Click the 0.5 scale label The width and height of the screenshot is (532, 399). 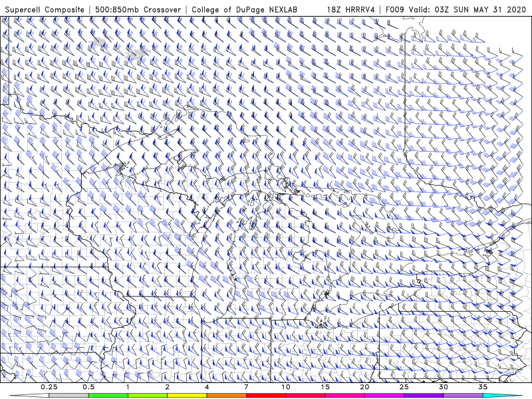88,387
